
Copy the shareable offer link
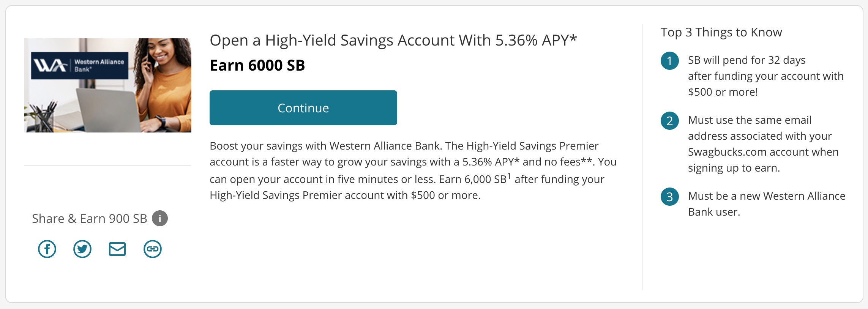(152, 249)
